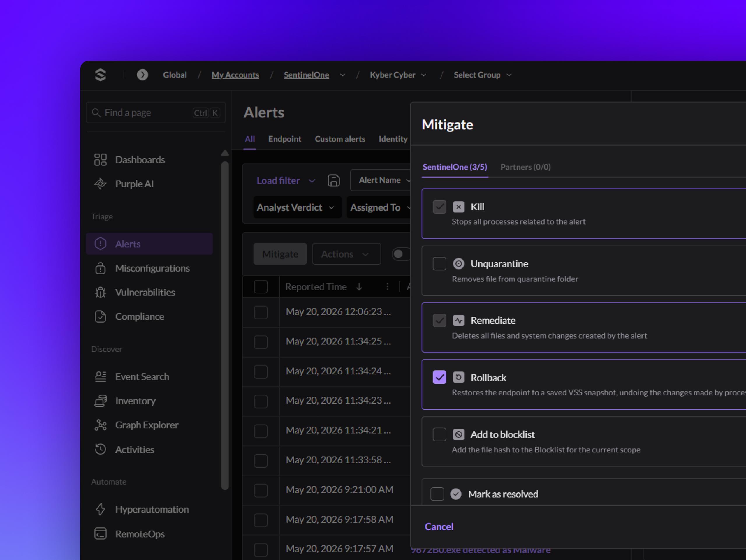The width and height of the screenshot is (746, 560).
Task: Expand the SentinelOne breadcrumb dropdown
Action: click(342, 75)
